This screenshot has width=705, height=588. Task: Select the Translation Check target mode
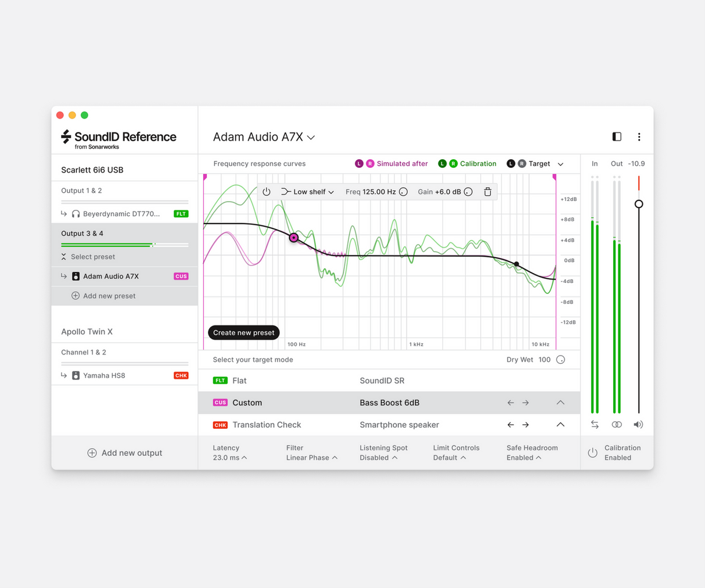pos(266,425)
